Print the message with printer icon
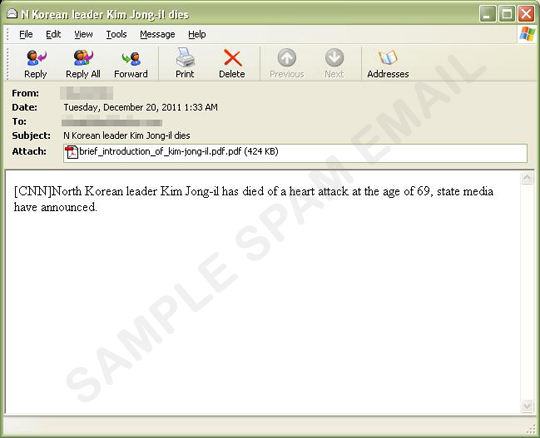The width and height of the screenshot is (540, 438). coord(185,57)
